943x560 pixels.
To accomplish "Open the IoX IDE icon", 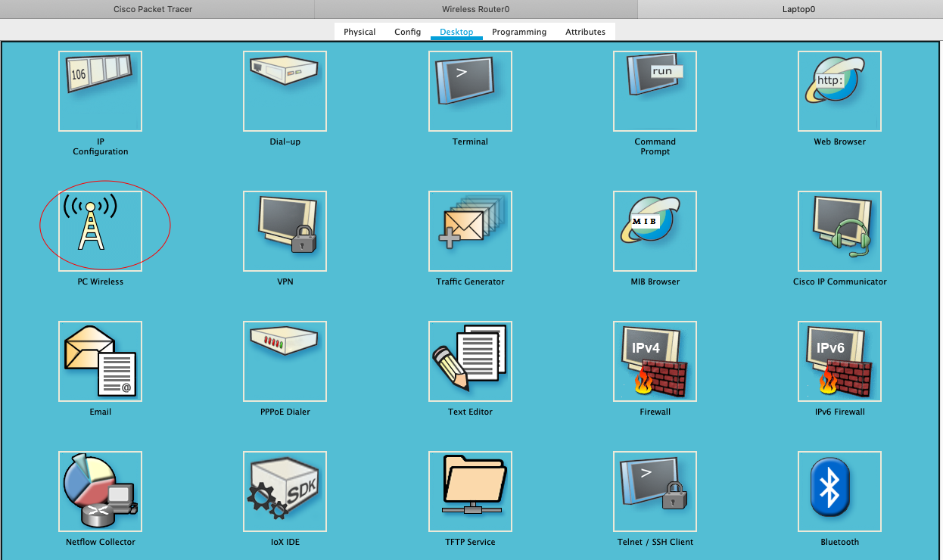I will click(x=285, y=491).
